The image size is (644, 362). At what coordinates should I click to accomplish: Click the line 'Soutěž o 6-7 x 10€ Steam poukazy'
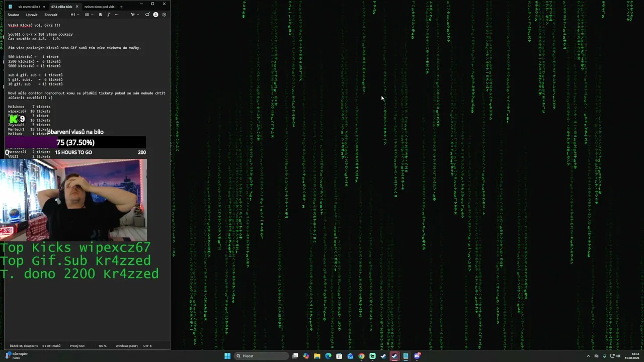[40, 34]
